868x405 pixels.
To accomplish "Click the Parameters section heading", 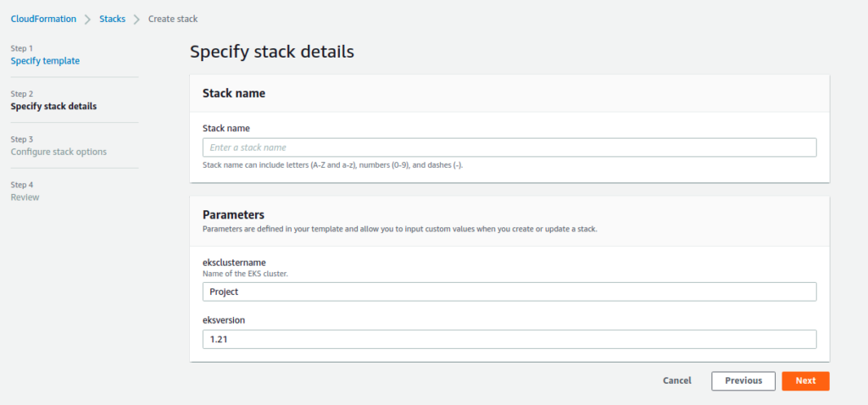I will 233,214.
